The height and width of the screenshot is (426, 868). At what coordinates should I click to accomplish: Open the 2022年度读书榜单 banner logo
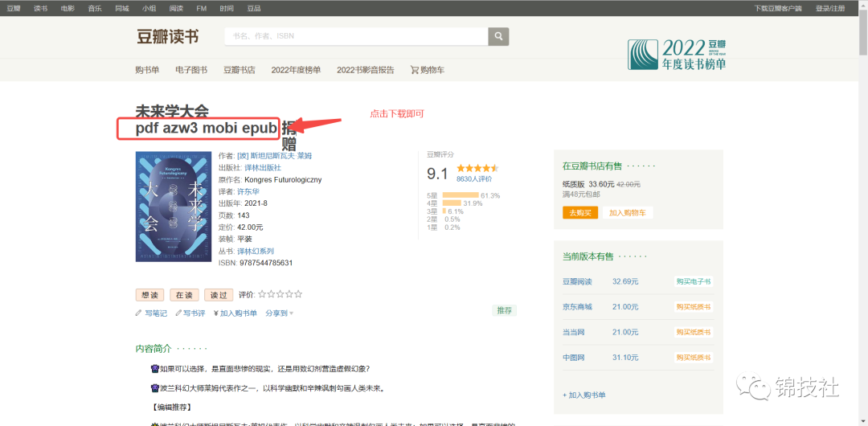(x=677, y=55)
